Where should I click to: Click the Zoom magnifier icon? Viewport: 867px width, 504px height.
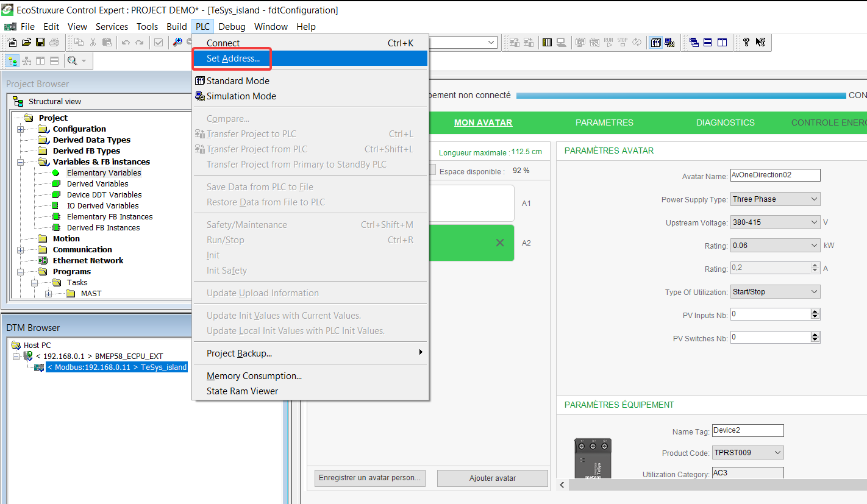[73, 61]
